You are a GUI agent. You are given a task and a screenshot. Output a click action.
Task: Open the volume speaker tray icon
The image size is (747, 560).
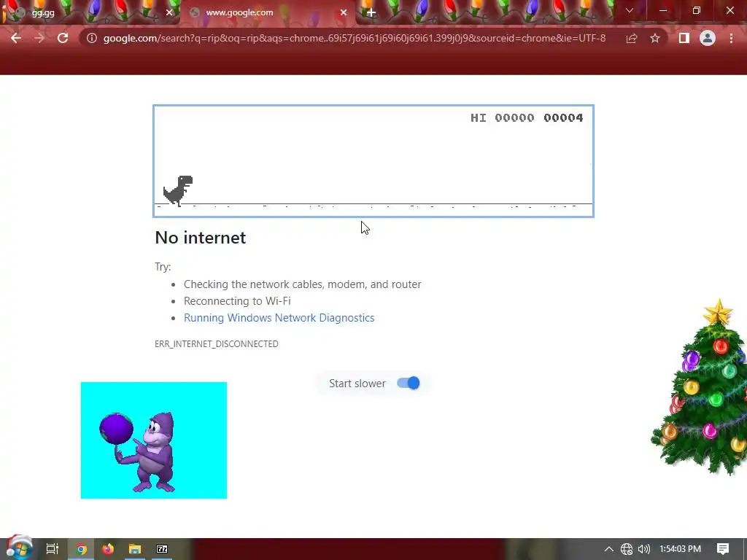point(644,549)
